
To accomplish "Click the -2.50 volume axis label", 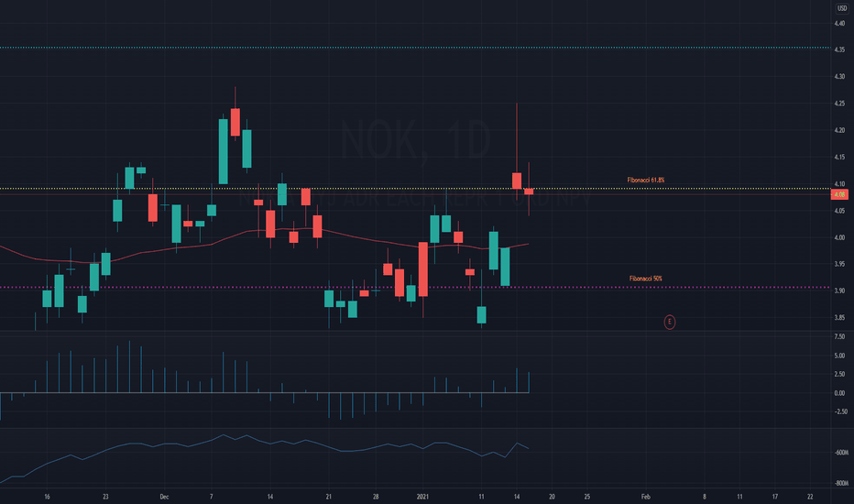I will [840, 411].
